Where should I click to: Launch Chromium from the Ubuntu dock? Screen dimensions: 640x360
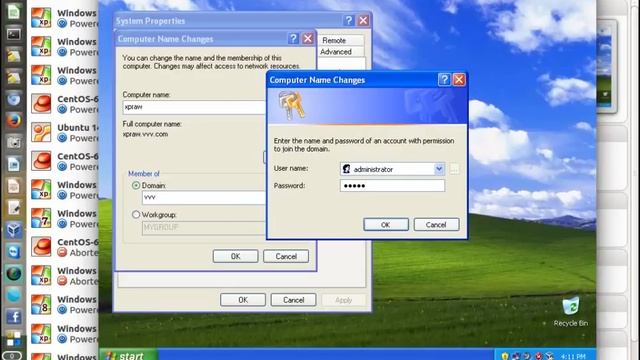pyautogui.click(x=13, y=99)
